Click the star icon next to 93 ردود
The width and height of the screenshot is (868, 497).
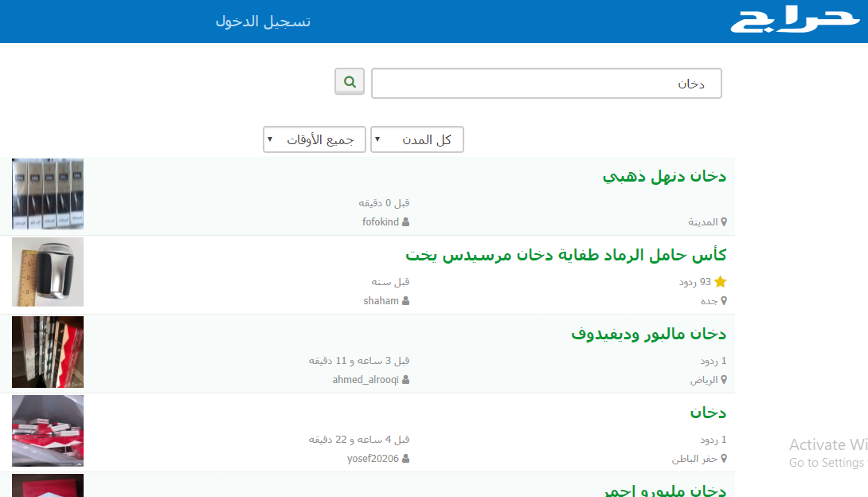[x=721, y=281]
